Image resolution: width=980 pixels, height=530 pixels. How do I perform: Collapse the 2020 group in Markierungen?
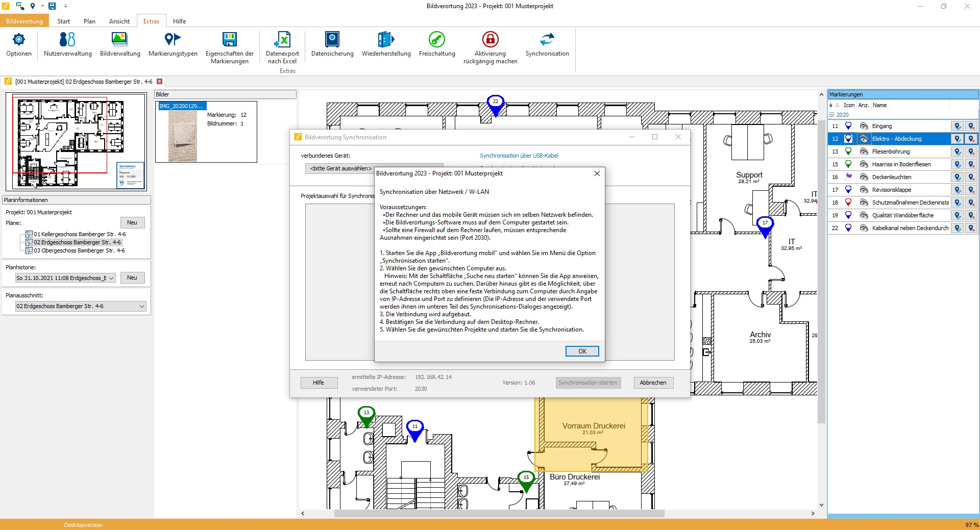[x=832, y=115]
